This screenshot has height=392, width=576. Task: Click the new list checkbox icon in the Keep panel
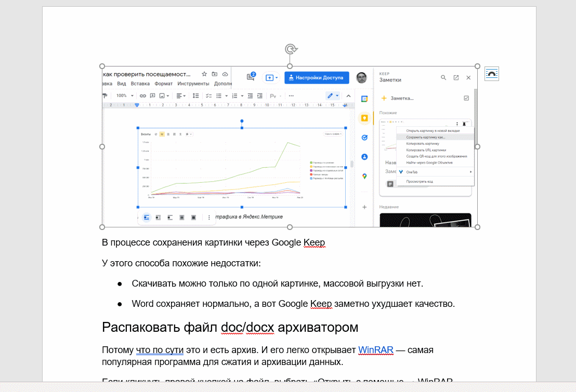point(466,98)
